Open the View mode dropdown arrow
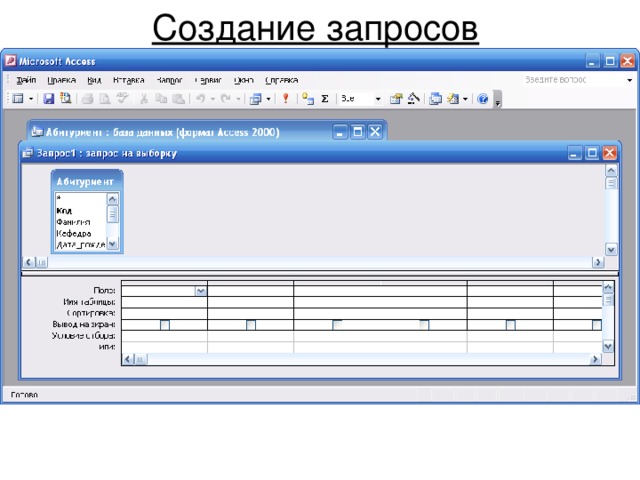The width and height of the screenshot is (640, 480). (31, 99)
